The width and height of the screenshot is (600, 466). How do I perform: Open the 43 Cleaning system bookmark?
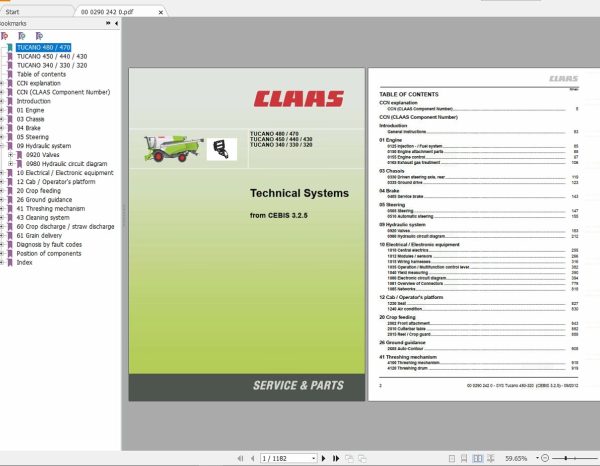pos(43,217)
